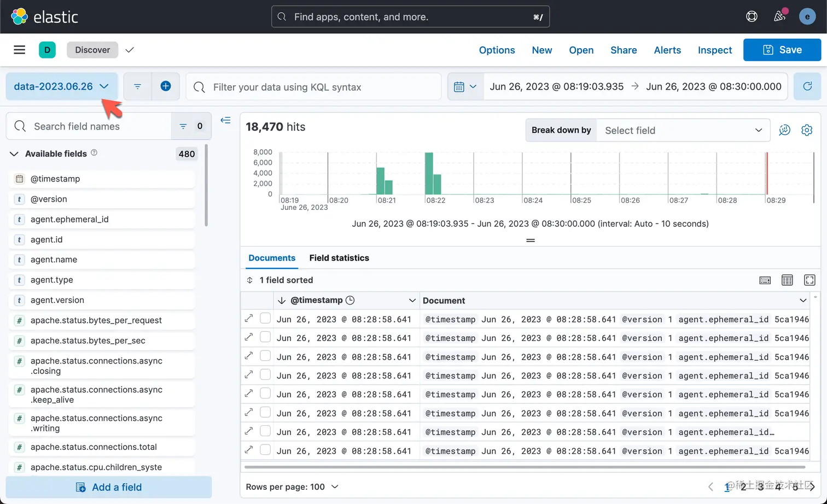Screen dimensions: 827x504
Task: Open field type filter icon
Action: coord(191,126)
